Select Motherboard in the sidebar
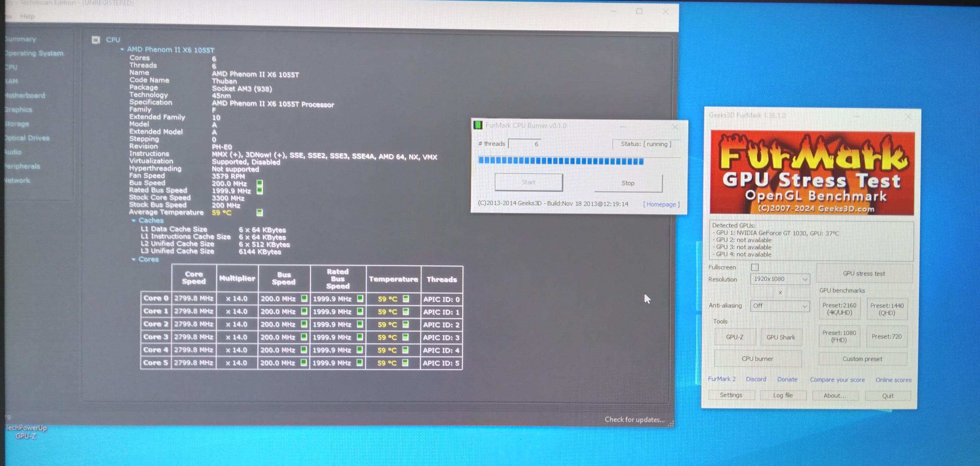This screenshot has height=466, width=980. pyautogui.click(x=25, y=95)
